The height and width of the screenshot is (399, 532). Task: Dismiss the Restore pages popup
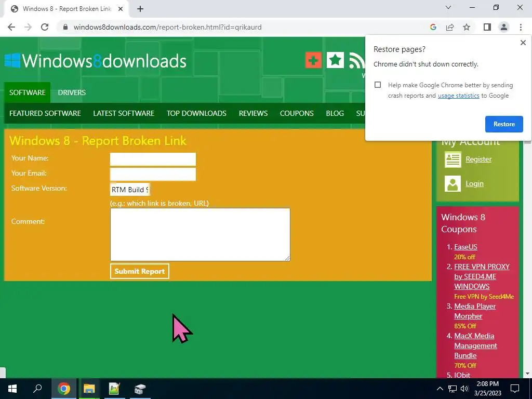point(523,43)
